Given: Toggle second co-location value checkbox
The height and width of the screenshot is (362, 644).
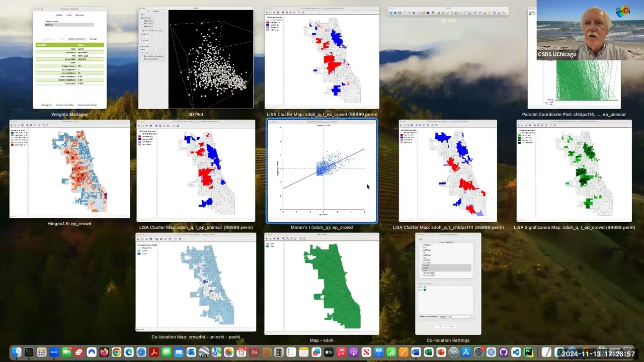Looking at the screenshot, I should (419, 290).
